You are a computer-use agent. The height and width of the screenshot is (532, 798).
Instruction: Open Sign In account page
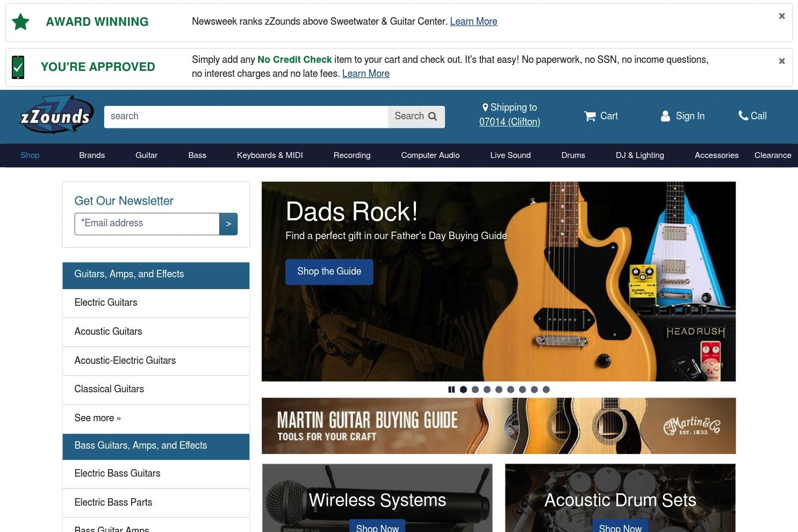tap(682, 116)
